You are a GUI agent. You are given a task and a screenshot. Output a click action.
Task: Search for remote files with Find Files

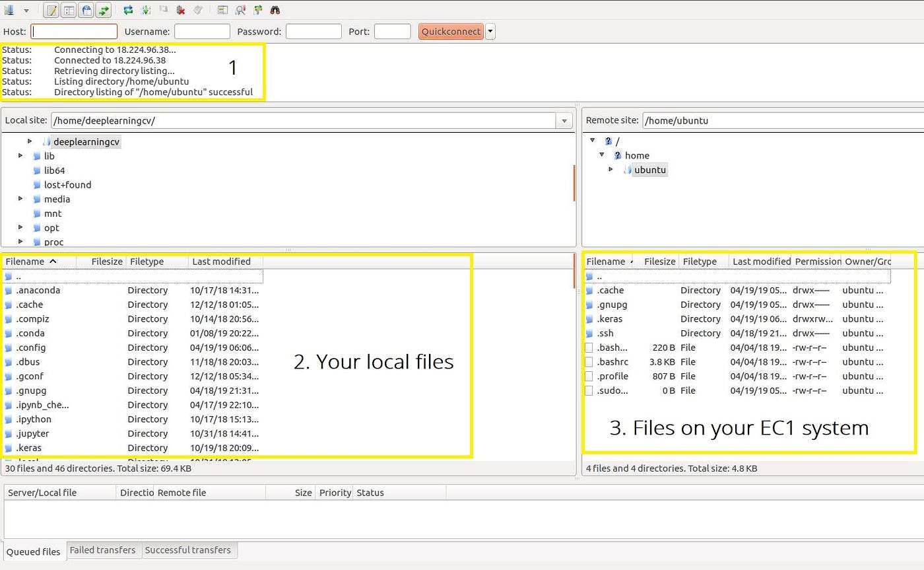point(275,9)
